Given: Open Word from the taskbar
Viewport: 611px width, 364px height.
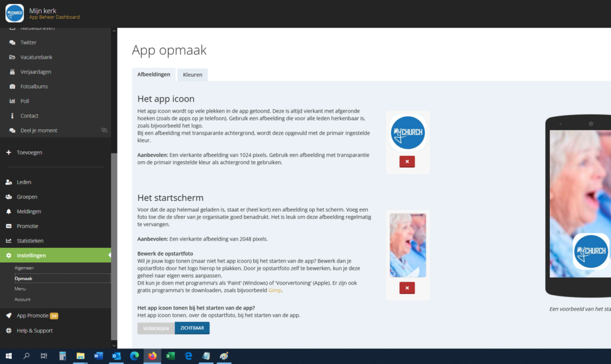Looking at the screenshot, I should click(x=98, y=356).
